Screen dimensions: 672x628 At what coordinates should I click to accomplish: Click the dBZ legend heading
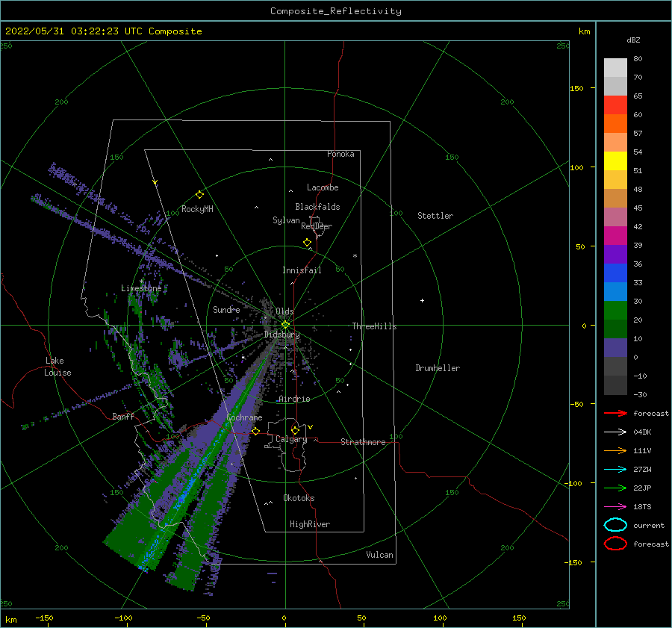(x=633, y=40)
